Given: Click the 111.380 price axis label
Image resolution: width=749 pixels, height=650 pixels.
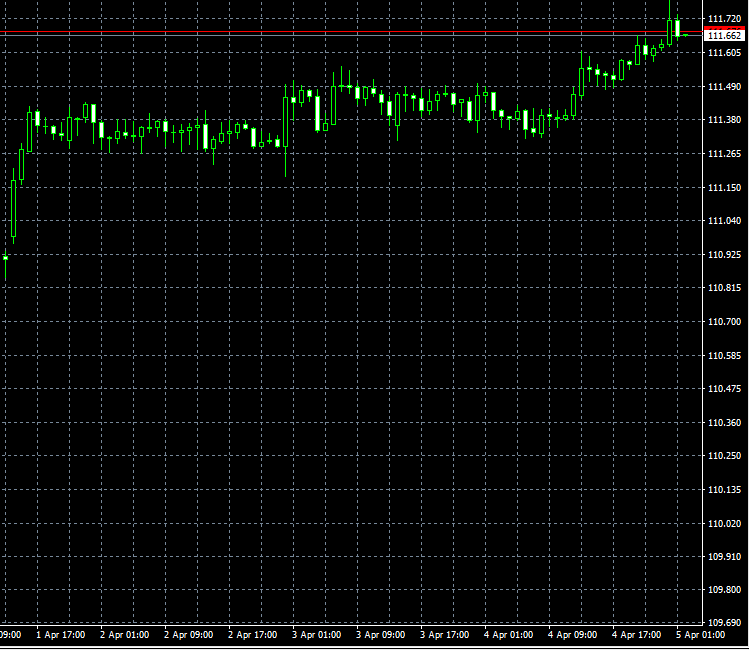Looking at the screenshot, I should [724, 119].
